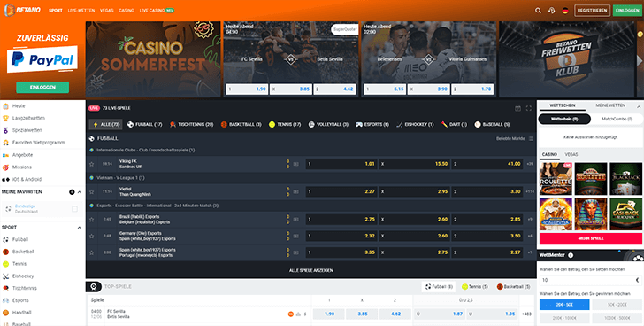Expand +39 more markets for Viking FK
Screen dimensions: 644x326
pyautogui.click(x=530, y=164)
